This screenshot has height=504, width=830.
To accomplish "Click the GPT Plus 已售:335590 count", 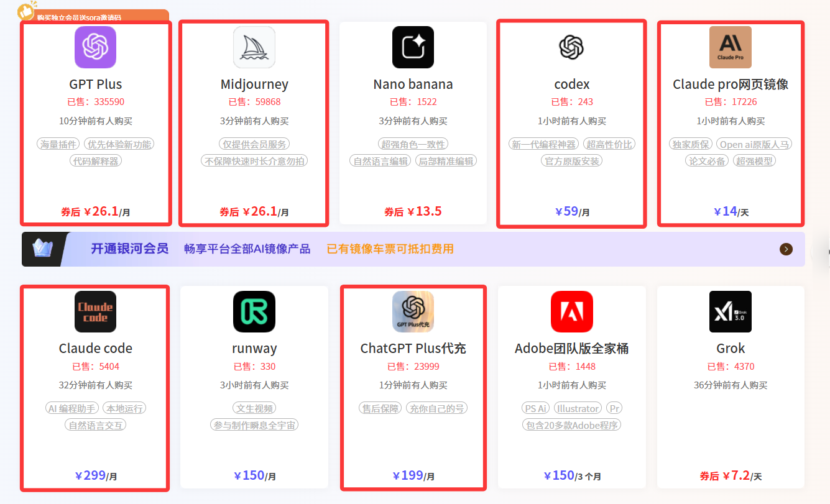I will [96, 102].
